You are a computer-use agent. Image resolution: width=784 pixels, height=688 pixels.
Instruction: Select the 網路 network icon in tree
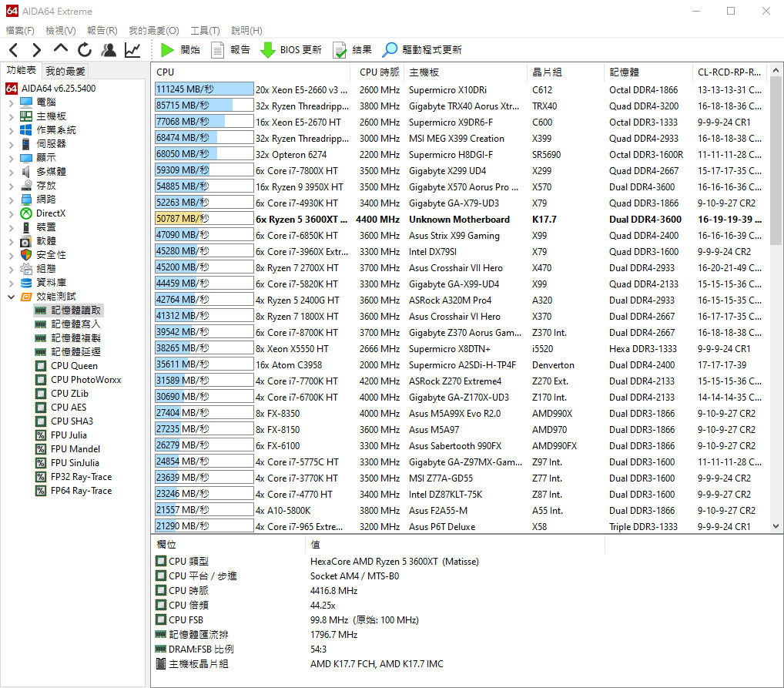[x=26, y=199]
